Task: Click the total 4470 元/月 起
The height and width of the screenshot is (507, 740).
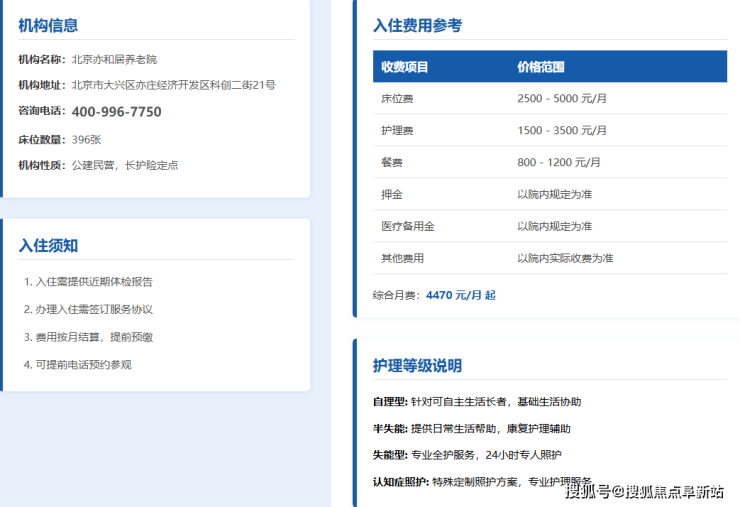Action: 461,296
